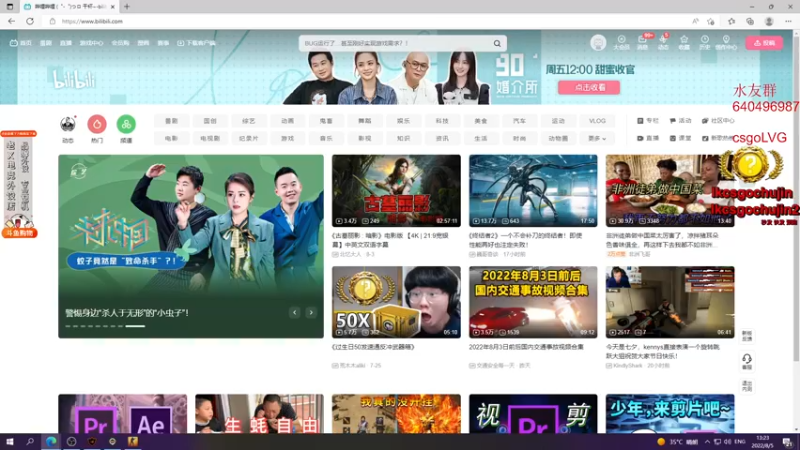The width and height of the screenshot is (800, 450).
Task: Select the 科技 category tab
Action: (x=442, y=121)
